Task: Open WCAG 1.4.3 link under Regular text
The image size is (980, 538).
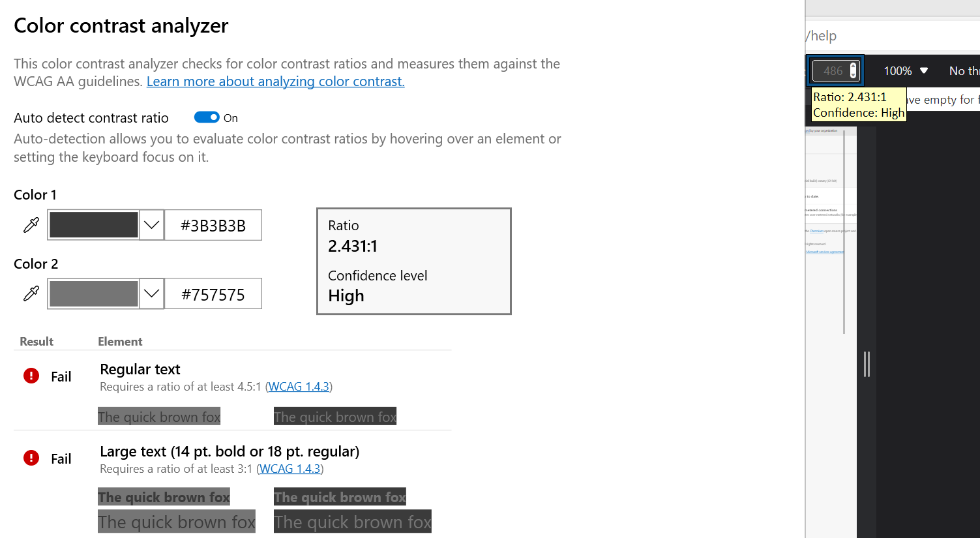Action: [x=299, y=386]
